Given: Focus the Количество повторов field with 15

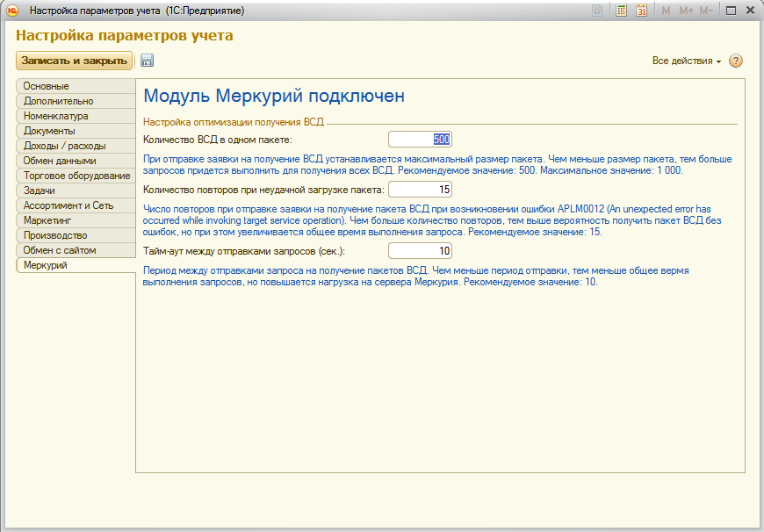Looking at the screenshot, I should coord(420,189).
